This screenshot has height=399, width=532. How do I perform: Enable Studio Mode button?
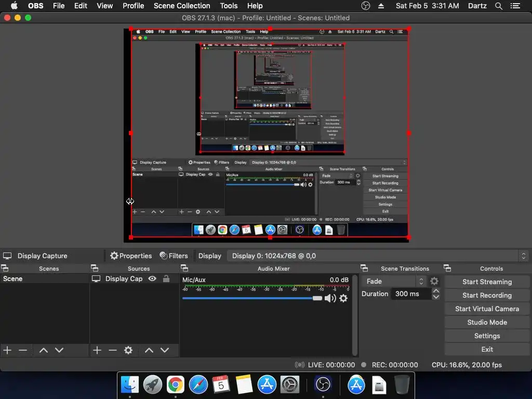coord(487,322)
